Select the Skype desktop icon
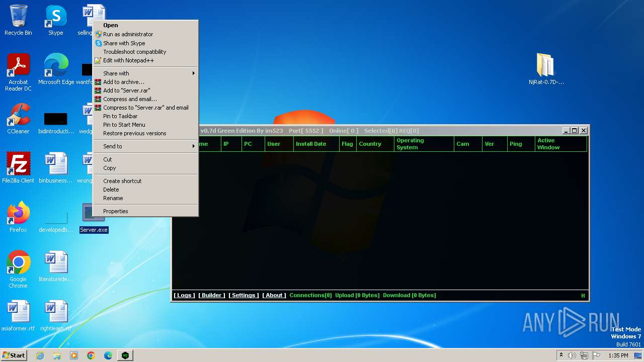This screenshot has width=644, height=362. (56, 20)
